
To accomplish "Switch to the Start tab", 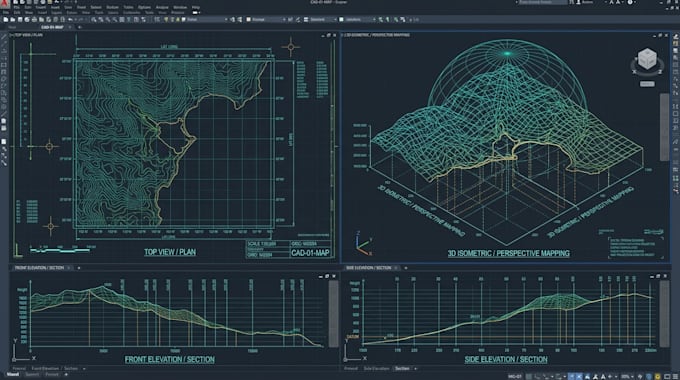I will (13, 27).
